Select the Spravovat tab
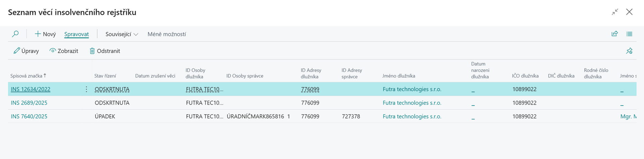This screenshot has width=644, height=159. [76, 34]
